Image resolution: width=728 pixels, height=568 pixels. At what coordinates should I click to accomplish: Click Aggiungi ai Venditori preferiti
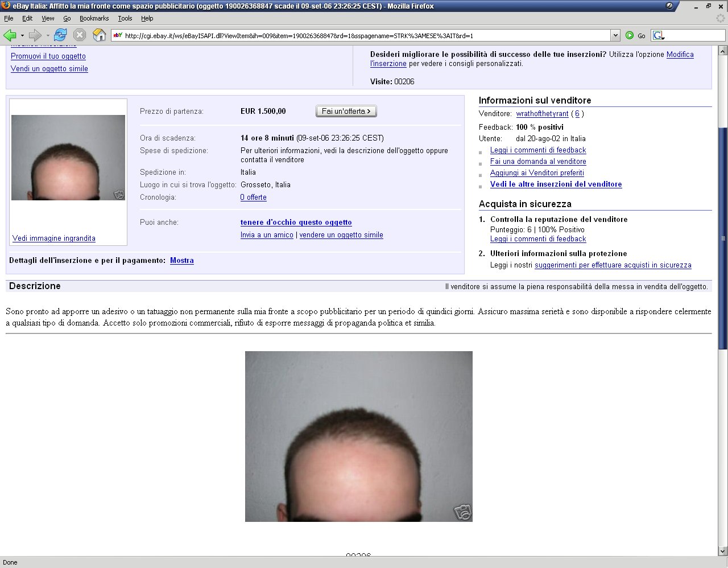coord(537,172)
